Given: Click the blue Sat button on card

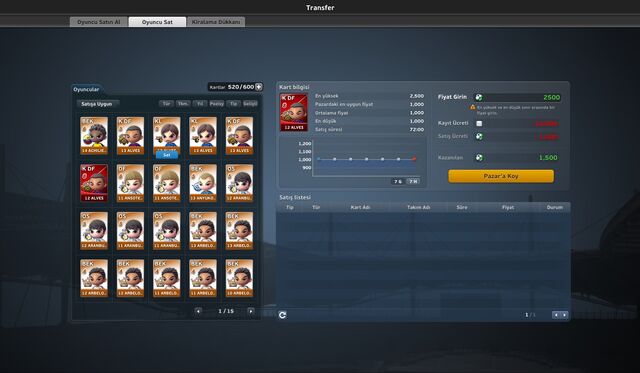Looking at the screenshot, I should (x=167, y=155).
